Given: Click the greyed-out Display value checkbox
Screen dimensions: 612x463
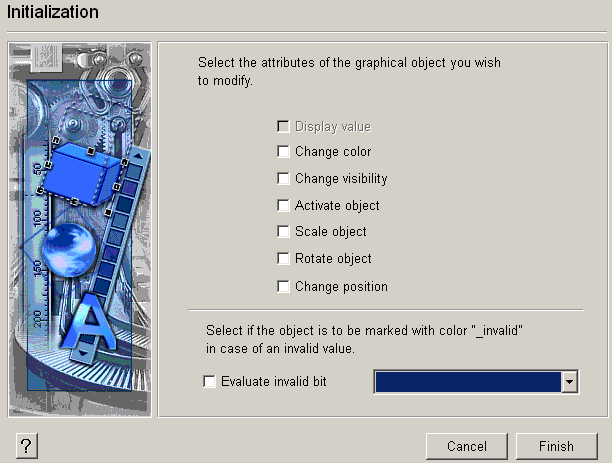Looking at the screenshot, I should click(x=284, y=127).
